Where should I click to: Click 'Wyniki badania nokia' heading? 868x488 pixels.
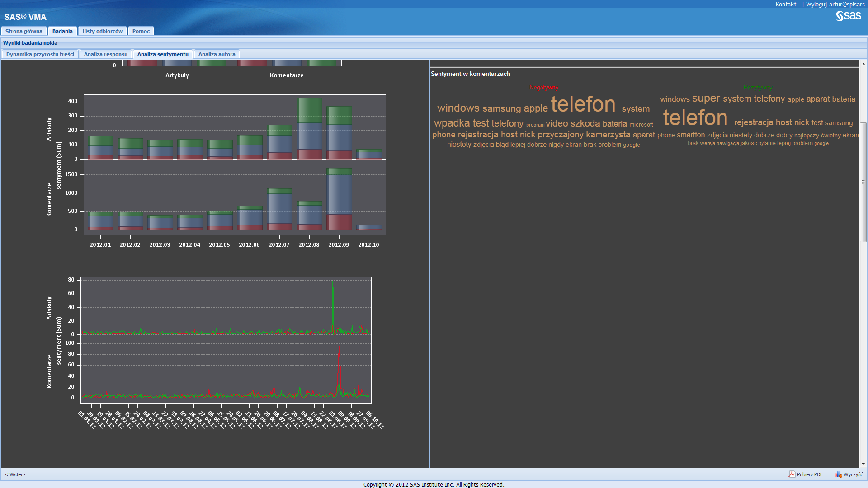click(30, 43)
